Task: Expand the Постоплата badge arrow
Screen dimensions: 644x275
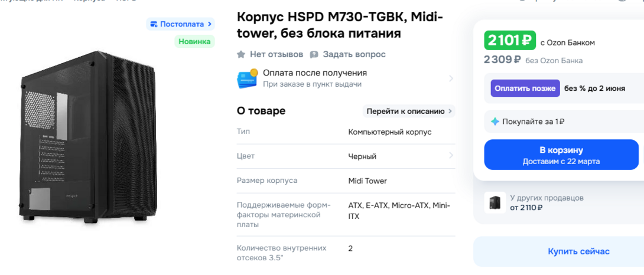Action: (x=210, y=24)
